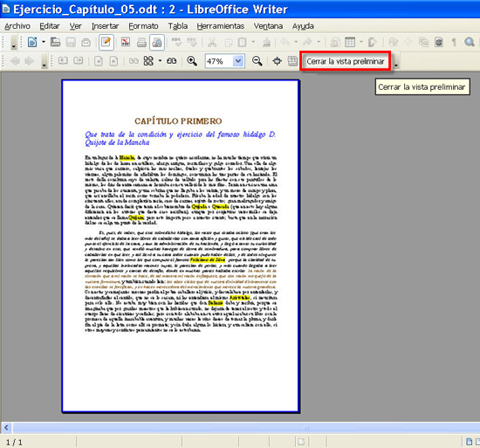
Task: Zoom out with the magnifier minus icon
Action: [257, 61]
